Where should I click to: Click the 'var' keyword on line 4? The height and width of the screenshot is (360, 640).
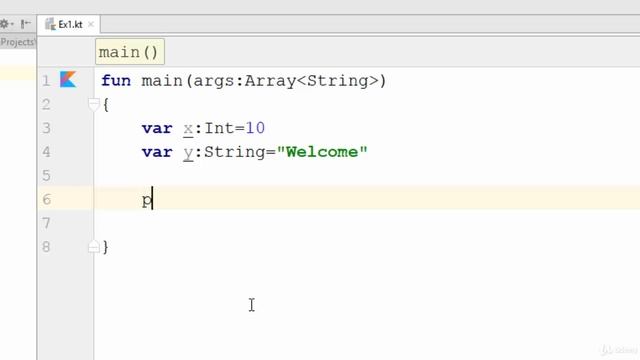(157, 152)
